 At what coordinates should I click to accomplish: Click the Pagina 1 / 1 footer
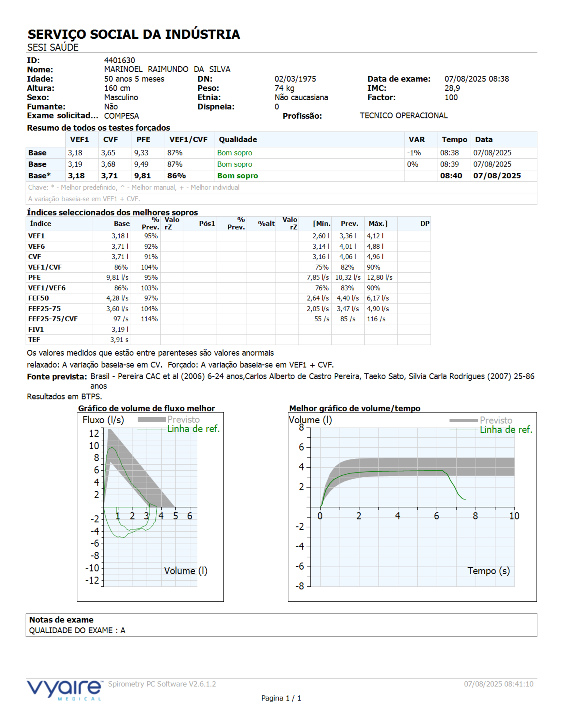tap(281, 698)
